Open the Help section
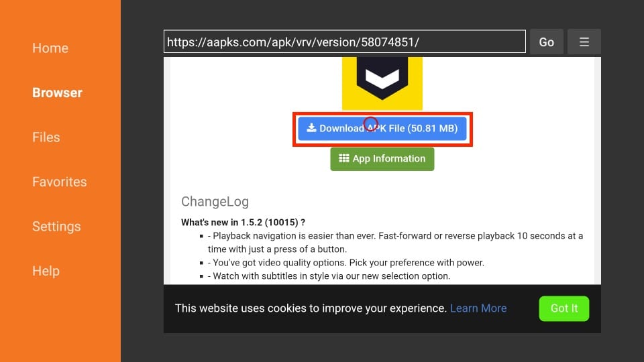This screenshot has width=644, height=362. pyautogui.click(x=46, y=271)
